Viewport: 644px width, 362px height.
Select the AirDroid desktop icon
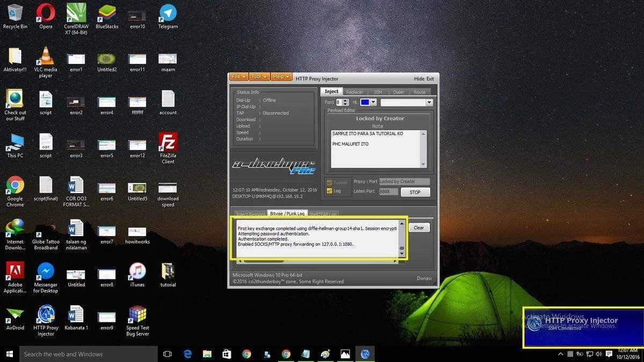point(15,317)
